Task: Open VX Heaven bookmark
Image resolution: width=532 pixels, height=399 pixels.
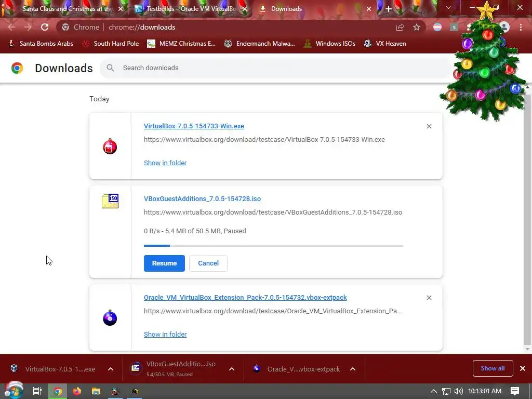Action: tap(385, 44)
